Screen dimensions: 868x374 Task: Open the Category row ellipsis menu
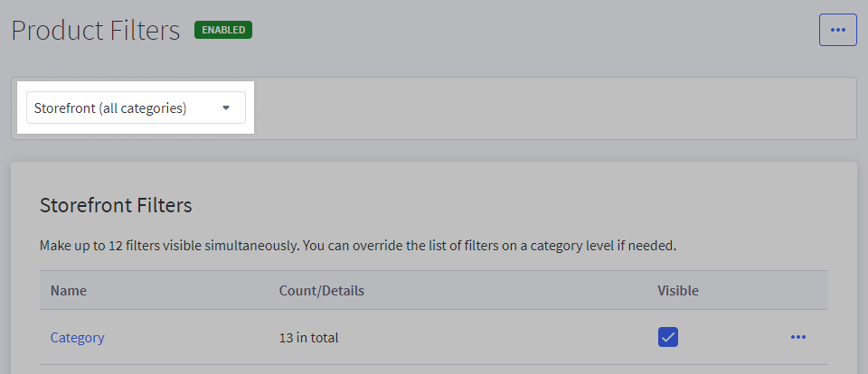pyautogui.click(x=797, y=337)
